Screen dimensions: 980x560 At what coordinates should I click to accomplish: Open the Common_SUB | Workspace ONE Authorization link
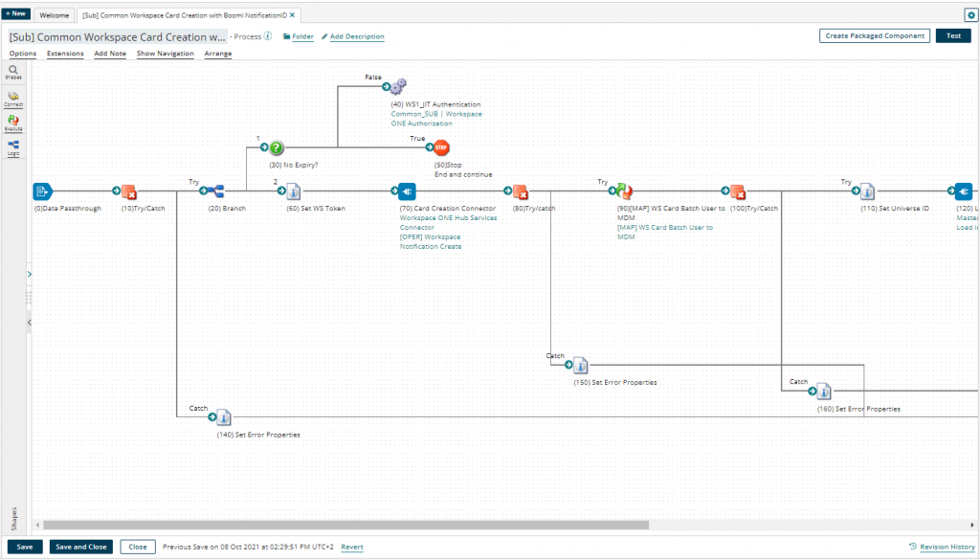click(436, 119)
